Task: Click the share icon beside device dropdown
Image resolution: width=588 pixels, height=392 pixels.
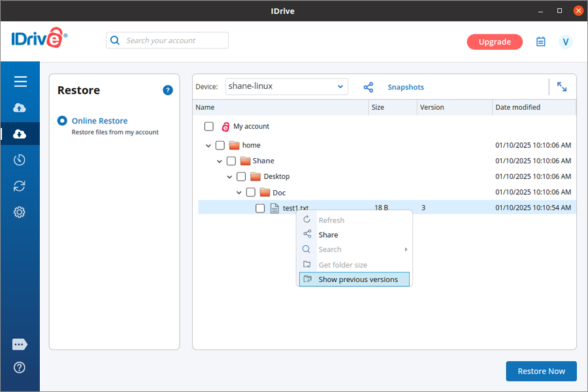Action: point(368,87)
